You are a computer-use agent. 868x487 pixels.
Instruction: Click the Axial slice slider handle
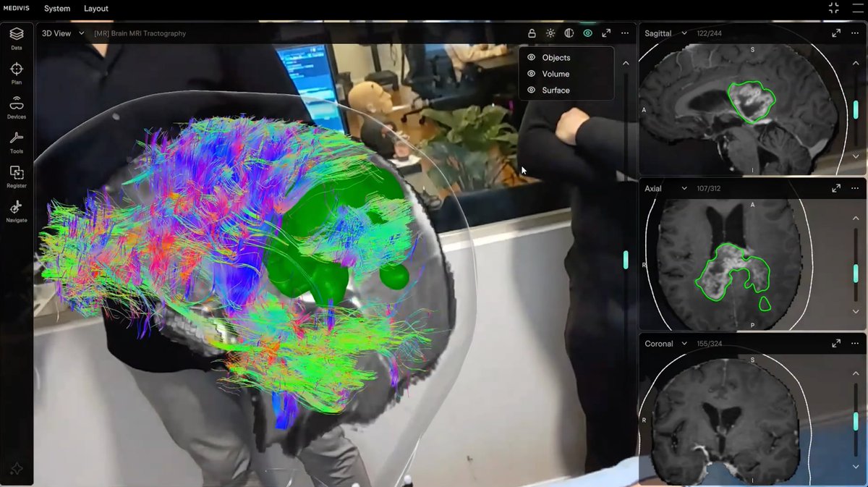coord(856,272)
